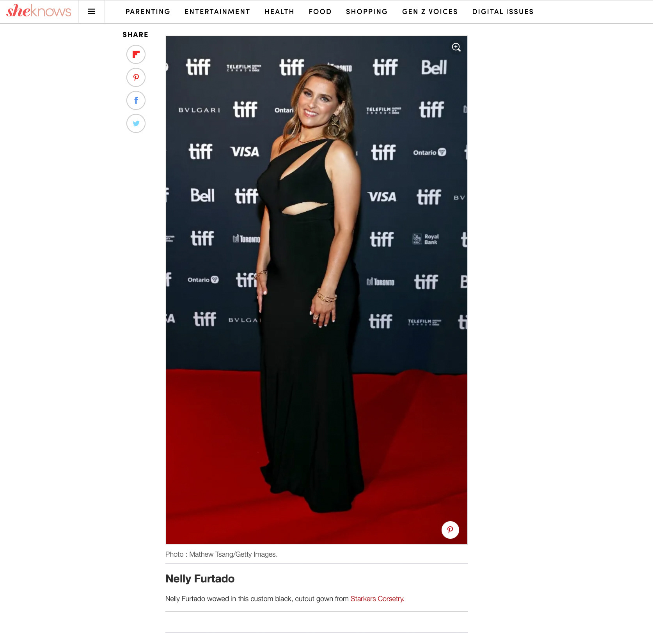This screenshot has height=644, width=653.
Task: Open the Food section
Action: coord(320,12)
